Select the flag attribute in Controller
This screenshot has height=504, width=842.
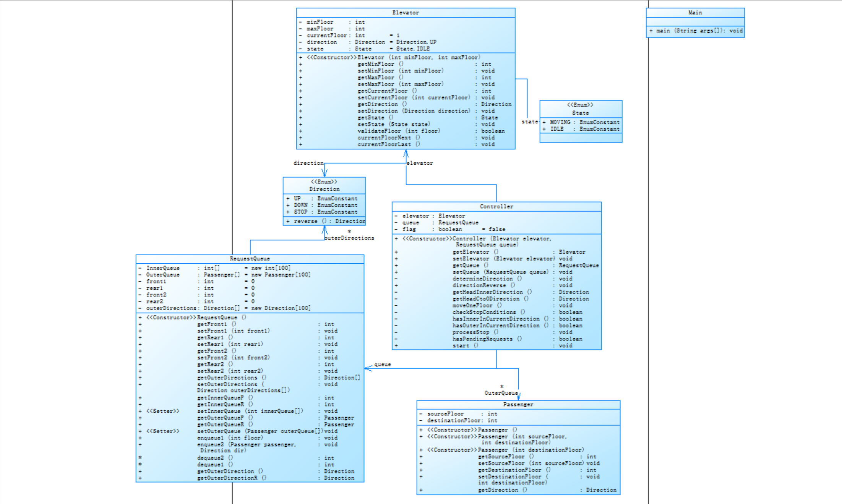coord(409,229)
